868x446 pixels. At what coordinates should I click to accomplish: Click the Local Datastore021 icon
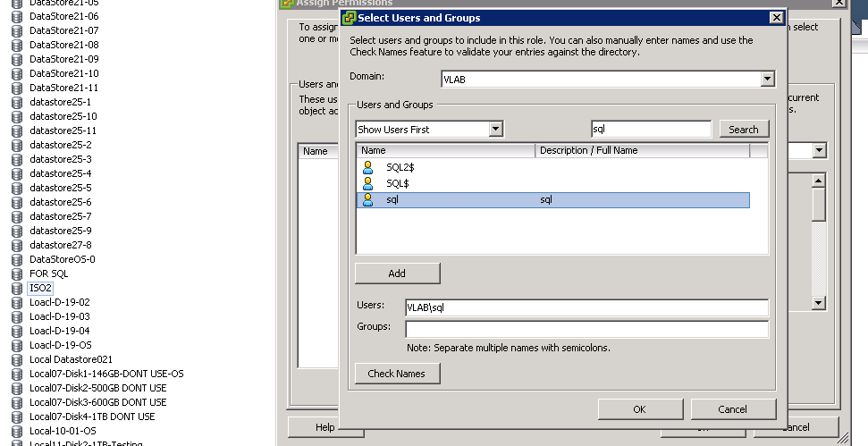point(17,359)
